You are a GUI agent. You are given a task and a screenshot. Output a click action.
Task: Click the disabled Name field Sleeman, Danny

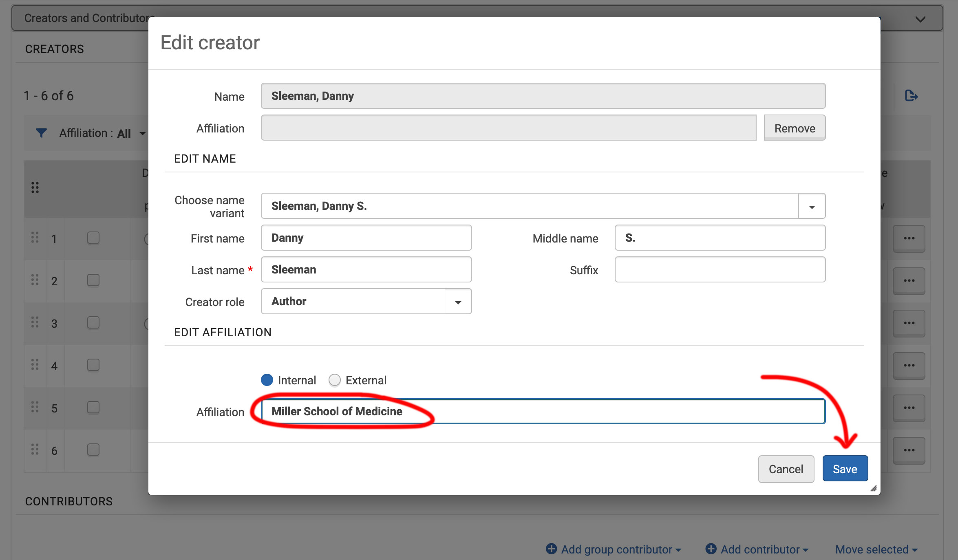(x=543, y=96)
